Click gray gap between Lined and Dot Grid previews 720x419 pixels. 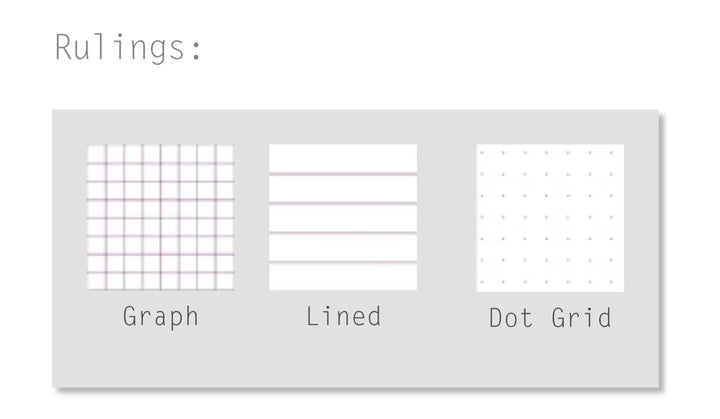tap(447, 217)
